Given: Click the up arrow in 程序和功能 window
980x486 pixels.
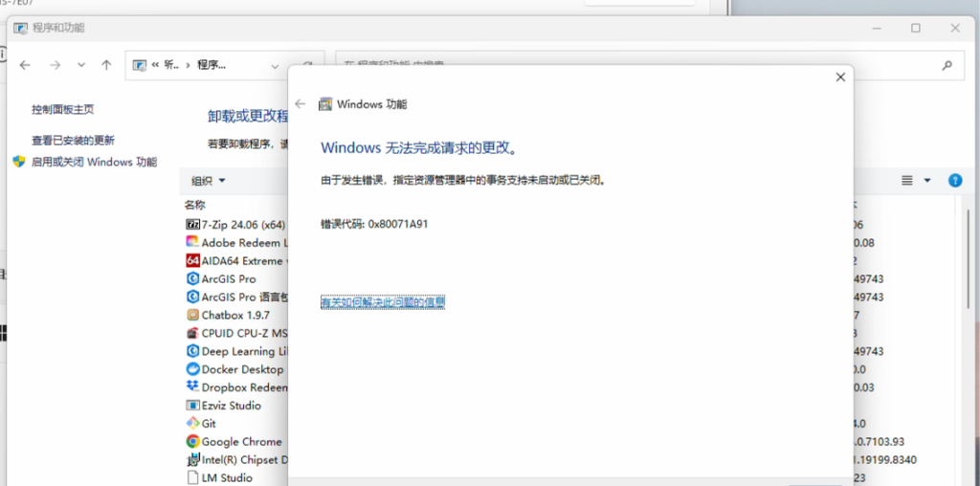Looking at the screenshot, I should [106, 65].
